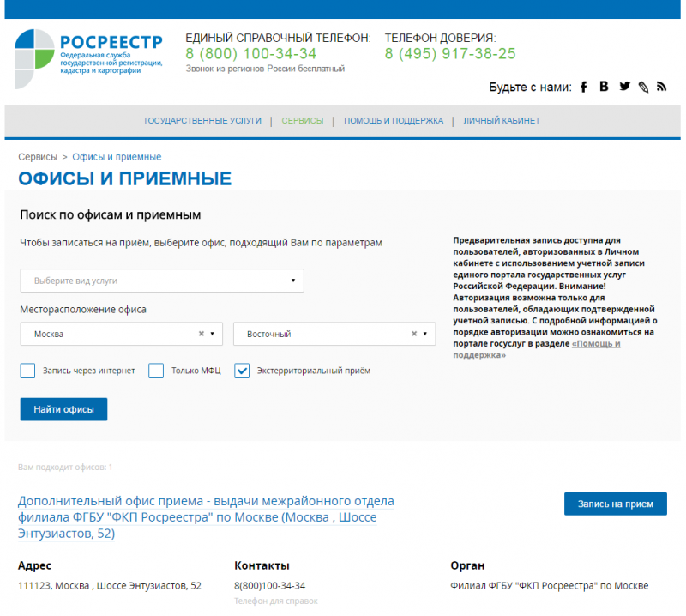Click the Сервисы breadcrumb
Viewport: 686px width, 616px height.
pos(38,157)
